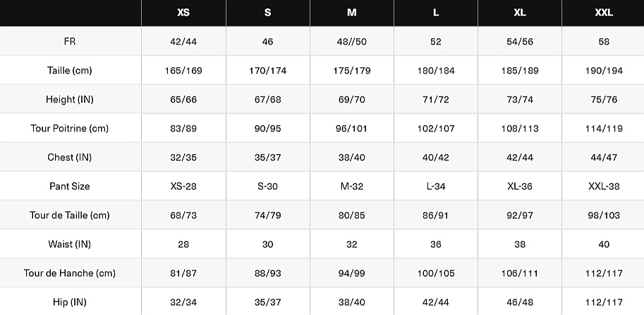Image resolution: width=644 pixels, height=315 pixels.
Task: Select the 46/48 hip measurement cell
Action: (x=520, y=302)
